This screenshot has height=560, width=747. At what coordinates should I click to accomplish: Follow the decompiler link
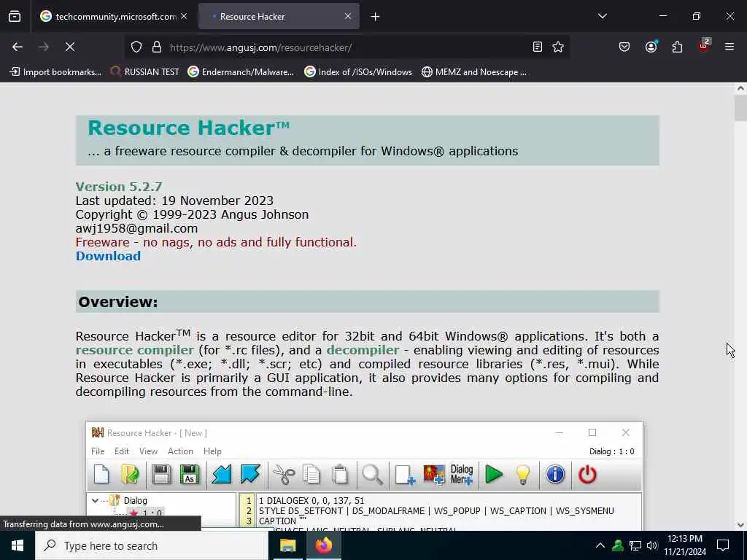[363, 350]
